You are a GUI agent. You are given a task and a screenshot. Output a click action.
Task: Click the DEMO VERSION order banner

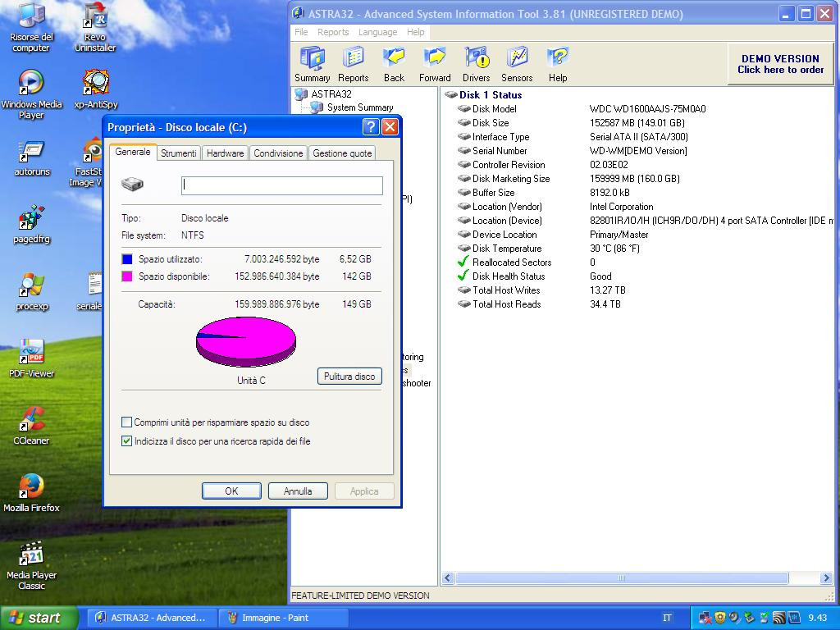click(x=780, y=64)
